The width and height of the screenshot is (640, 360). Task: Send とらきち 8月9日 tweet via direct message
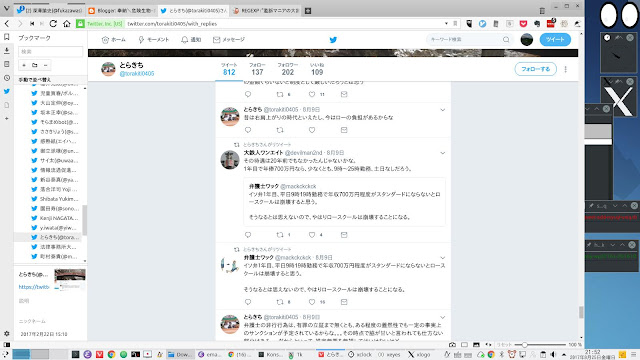pos(344,130)
